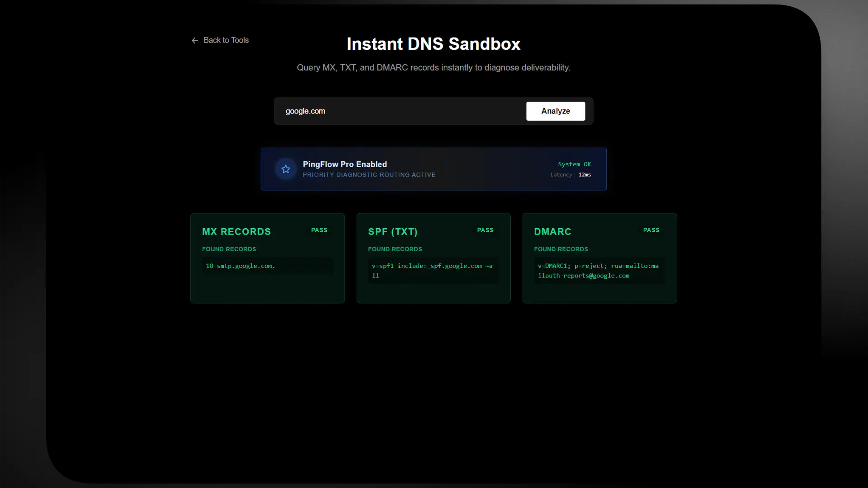Select the v=DMARC1 p=reject record text
This screenshot has height=488, width=868.
(599, 271)
